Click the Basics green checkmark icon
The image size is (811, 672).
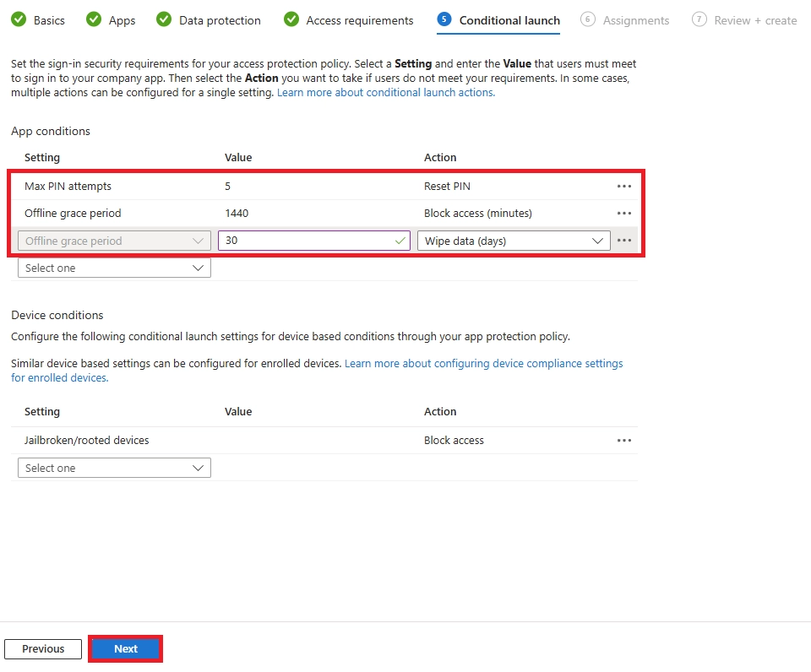19,19
